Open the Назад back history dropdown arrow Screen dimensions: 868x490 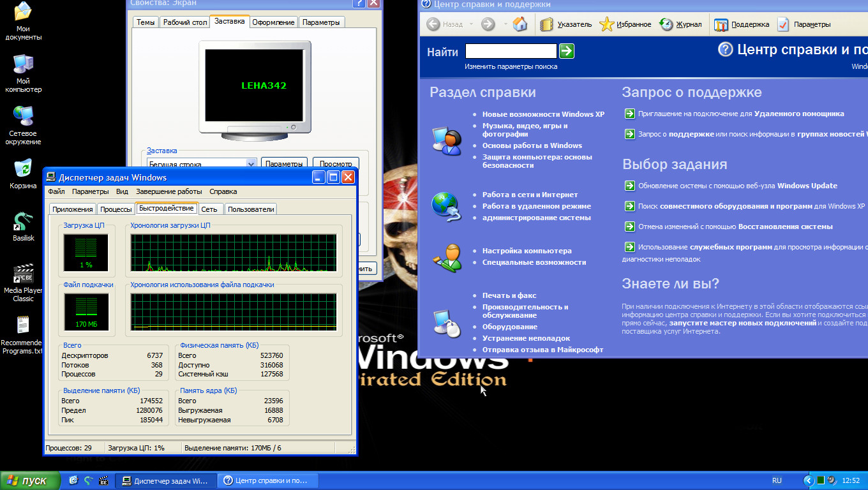471,24
